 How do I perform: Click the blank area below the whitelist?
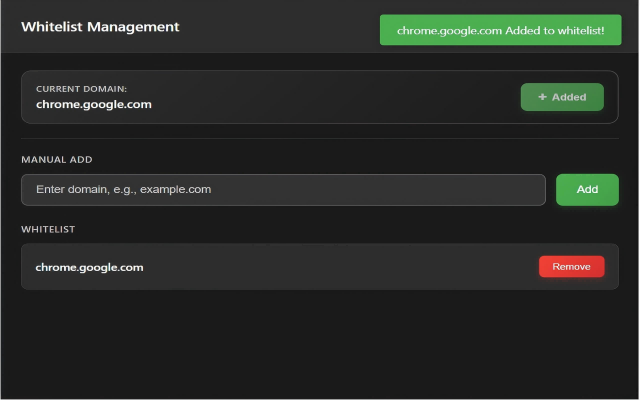(320, 345)
